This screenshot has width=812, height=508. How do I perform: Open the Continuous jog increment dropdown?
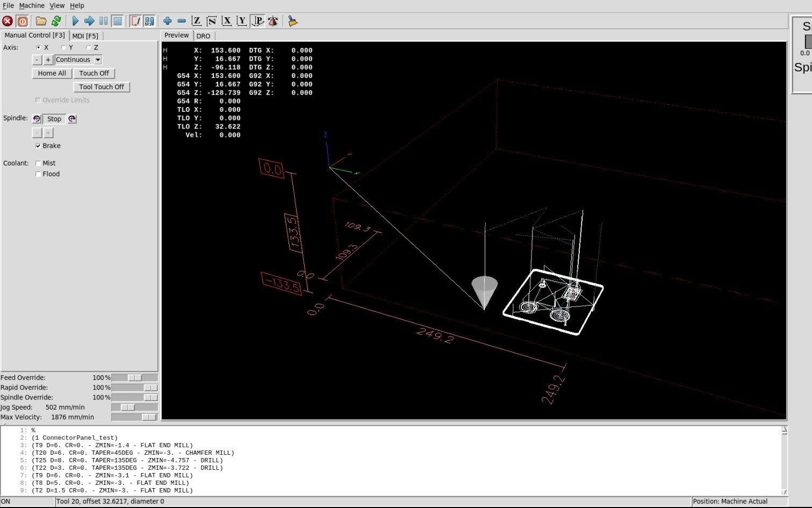click(78, 60)
